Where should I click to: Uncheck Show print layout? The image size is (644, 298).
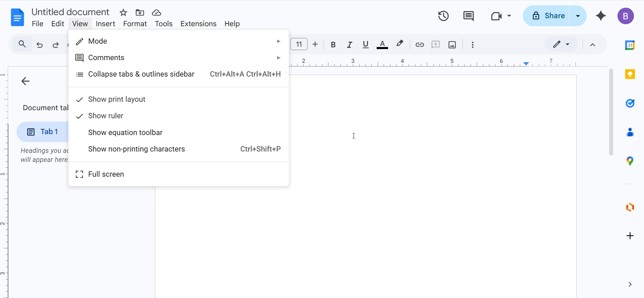[x=116, y=99]
